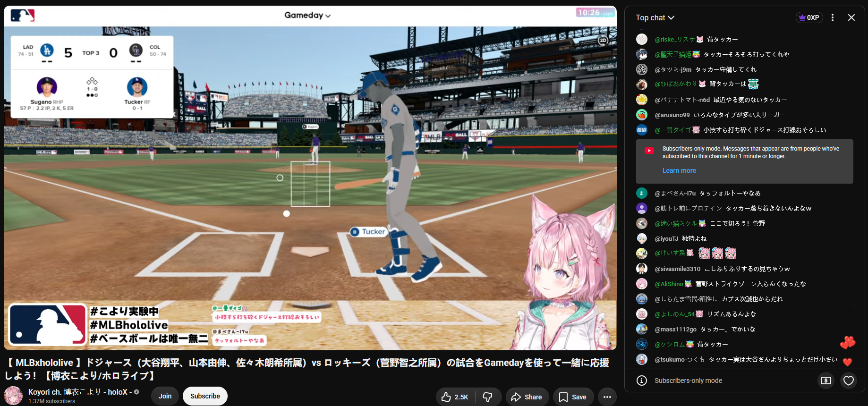
Task: Click @sivasmile3310 avatar in chat
Action: click(642, 269)
